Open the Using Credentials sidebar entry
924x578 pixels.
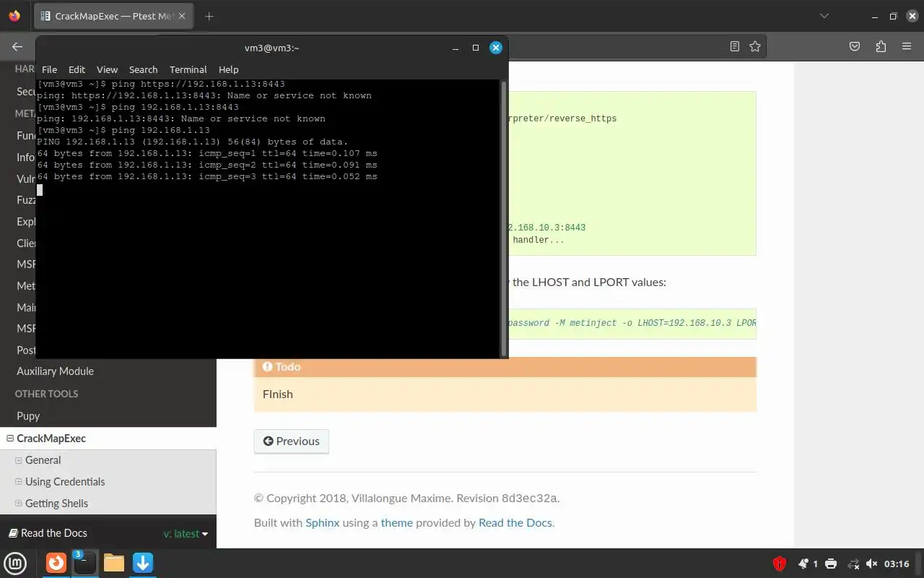(65, 482)
